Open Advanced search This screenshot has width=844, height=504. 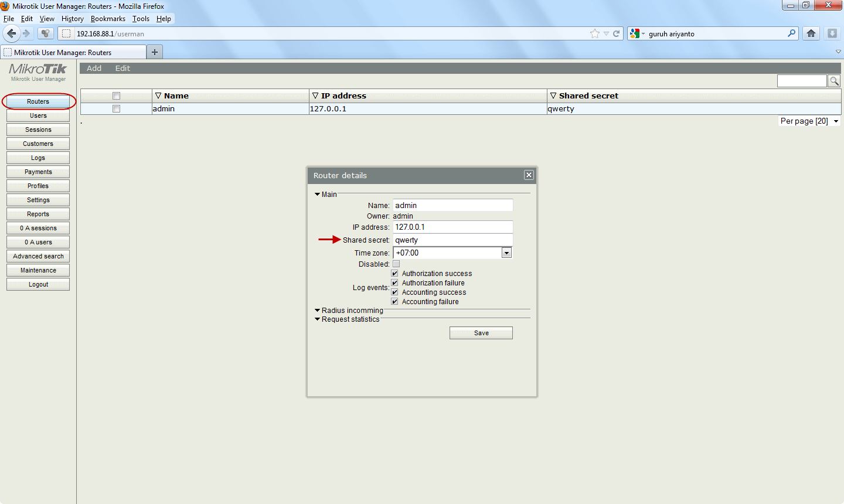click(38, 256)
